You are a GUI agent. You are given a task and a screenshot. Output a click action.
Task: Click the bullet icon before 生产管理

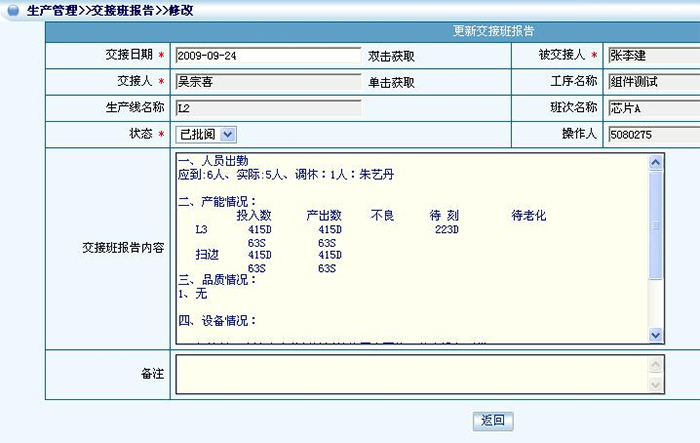click(x=10, y=9)
